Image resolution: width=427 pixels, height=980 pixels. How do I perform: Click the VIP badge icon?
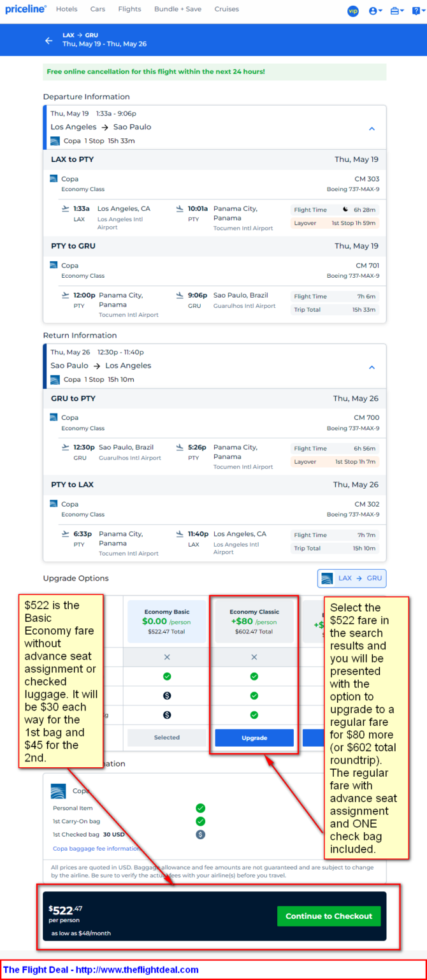click(353, 11)
